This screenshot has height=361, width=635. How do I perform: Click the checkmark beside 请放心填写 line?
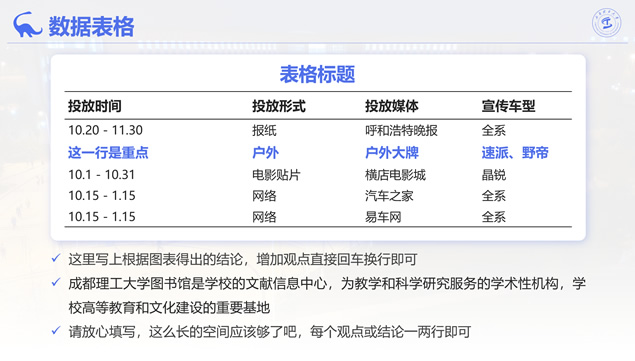[x=56, y=331]
